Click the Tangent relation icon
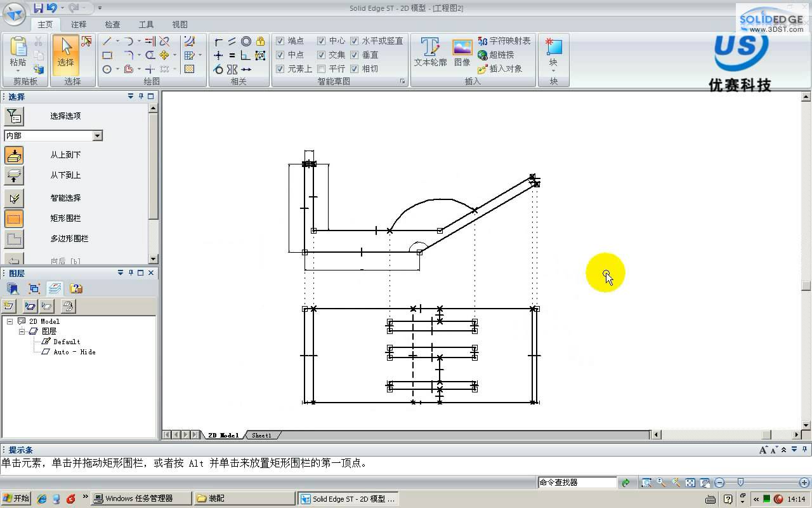Screen dimensions: 812x508 (218, 69)
